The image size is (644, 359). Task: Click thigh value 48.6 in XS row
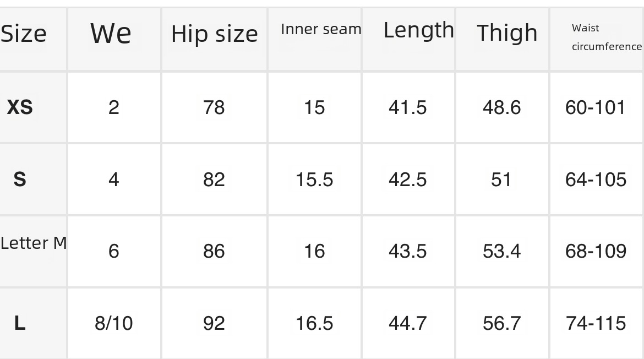point(501,107)
